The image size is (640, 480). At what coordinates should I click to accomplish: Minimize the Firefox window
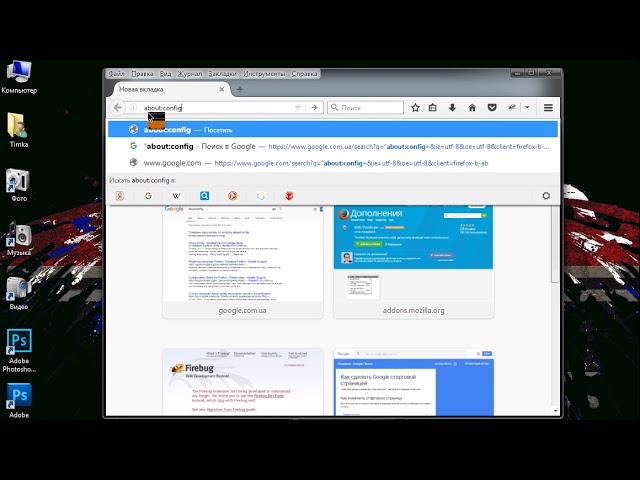tap(518, 73)
